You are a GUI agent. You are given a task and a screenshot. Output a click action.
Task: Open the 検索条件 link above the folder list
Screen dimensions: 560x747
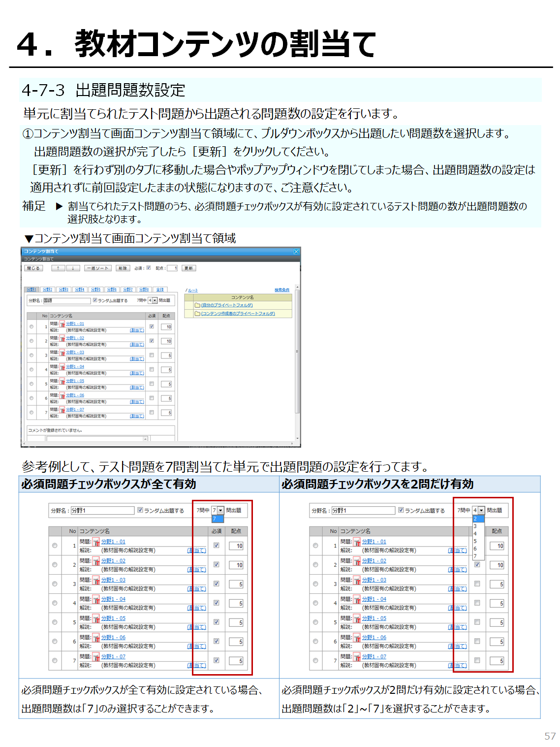coord(282,290)
